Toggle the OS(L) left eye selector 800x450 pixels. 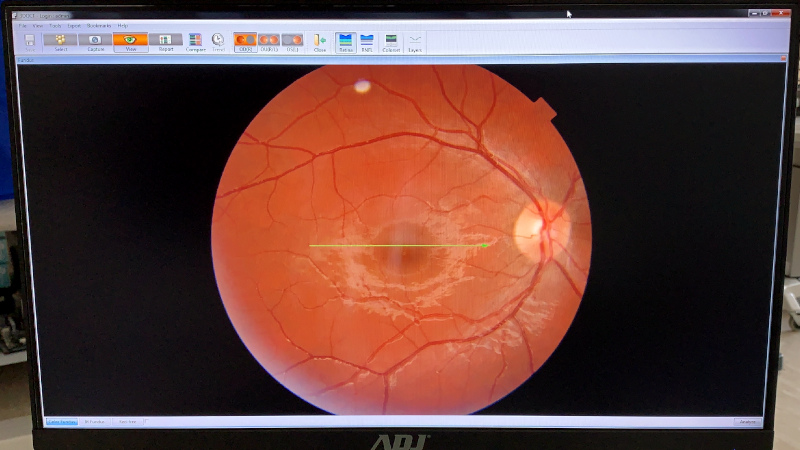click(292, 41)
